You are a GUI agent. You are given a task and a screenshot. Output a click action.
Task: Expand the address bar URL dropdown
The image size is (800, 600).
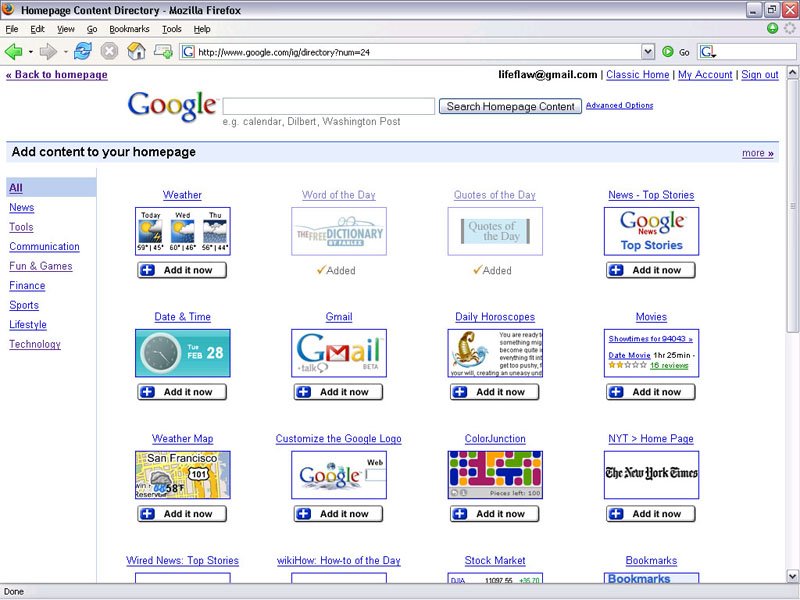tap(647, 52)
